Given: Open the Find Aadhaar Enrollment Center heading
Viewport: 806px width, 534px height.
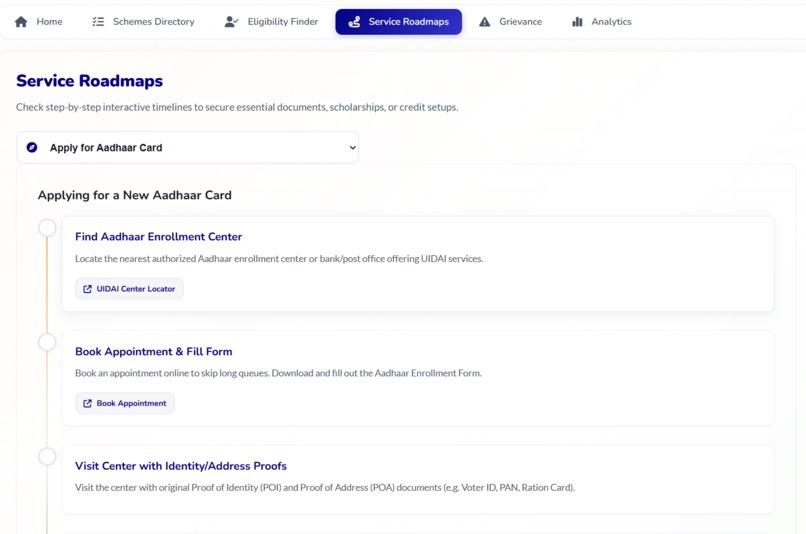Looking at the screenshot, I should click(x=158, y=236).
